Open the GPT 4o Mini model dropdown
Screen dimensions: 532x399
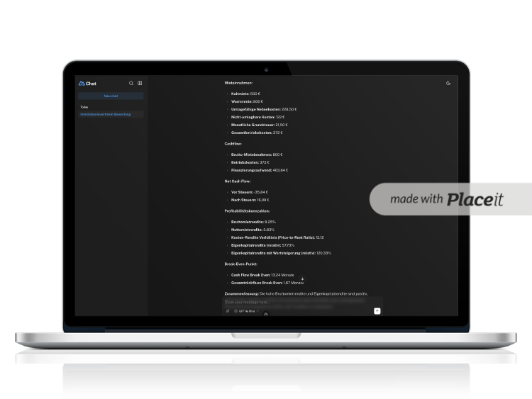(x=247, y=310)
